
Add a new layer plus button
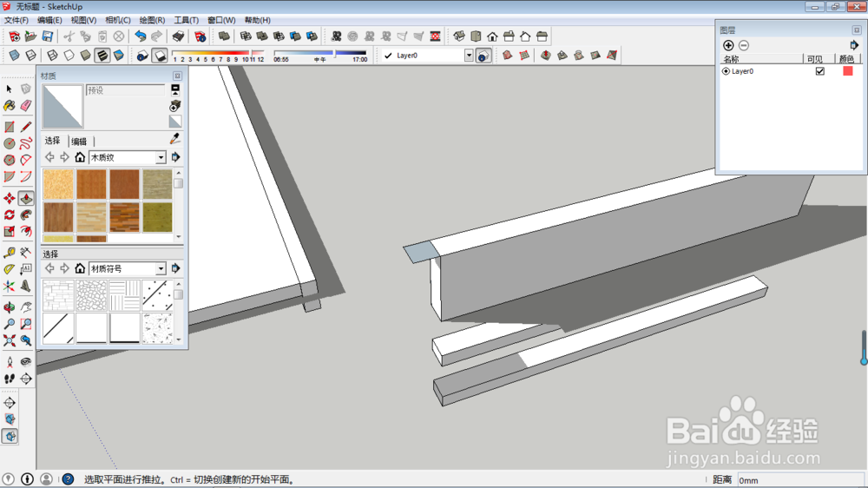point(728,45)
